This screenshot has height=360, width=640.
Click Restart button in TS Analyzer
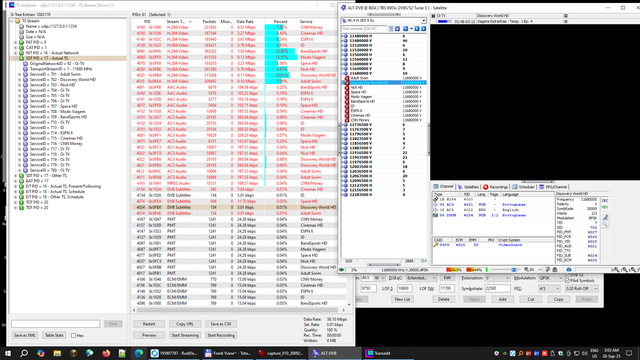point(149,324)
